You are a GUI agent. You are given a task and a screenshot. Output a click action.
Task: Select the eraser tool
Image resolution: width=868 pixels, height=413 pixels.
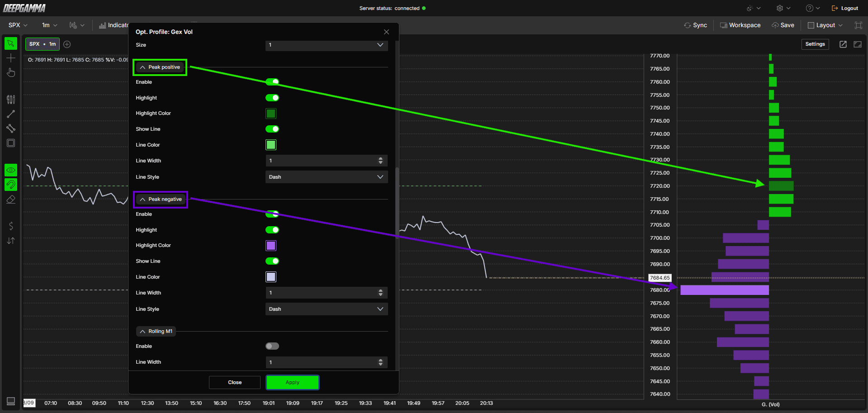(11, 199)
